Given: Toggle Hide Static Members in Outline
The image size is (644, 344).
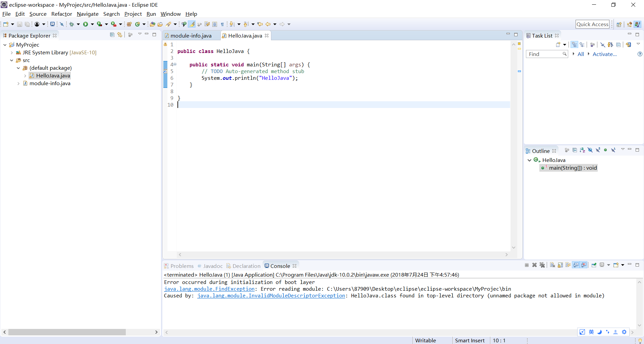Looking at the screenshot, I should [598, 150].
